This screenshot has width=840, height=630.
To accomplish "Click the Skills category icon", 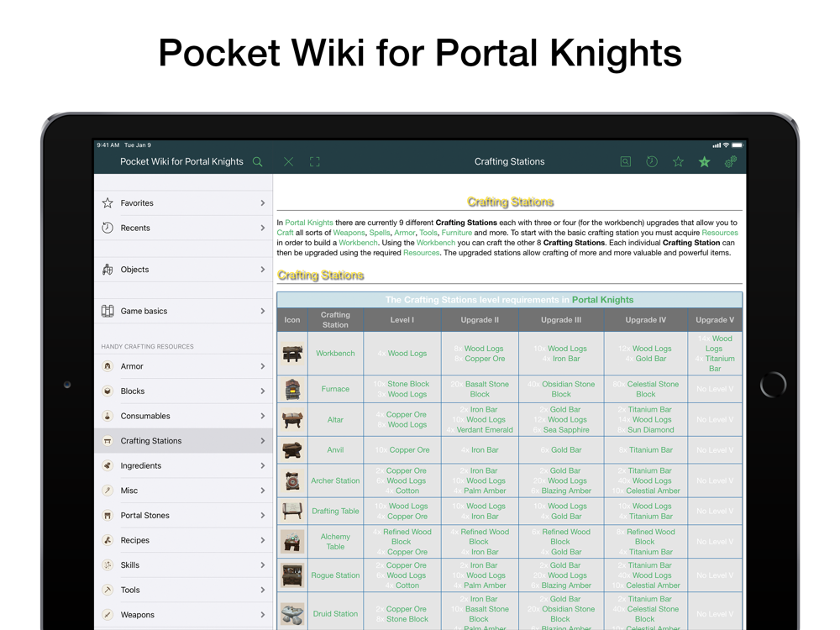I will pos(108,564).
